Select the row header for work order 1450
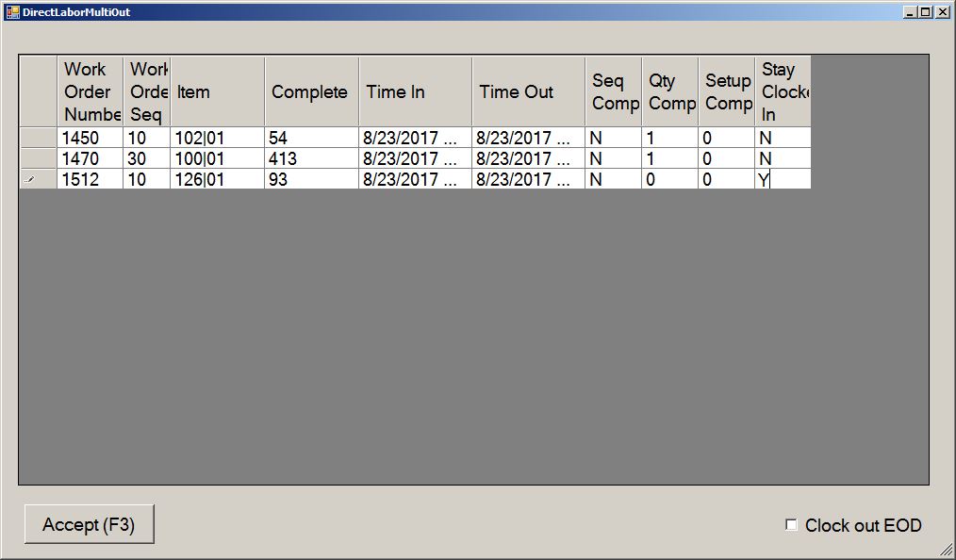The image size is (956, 560). [38, 138]
